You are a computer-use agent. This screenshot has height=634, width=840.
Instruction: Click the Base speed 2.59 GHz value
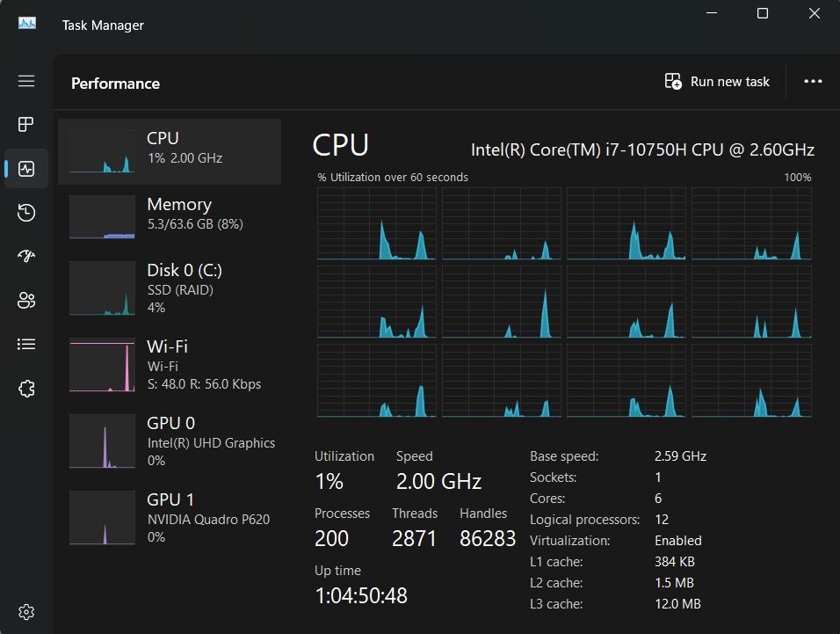click(680, 456)
